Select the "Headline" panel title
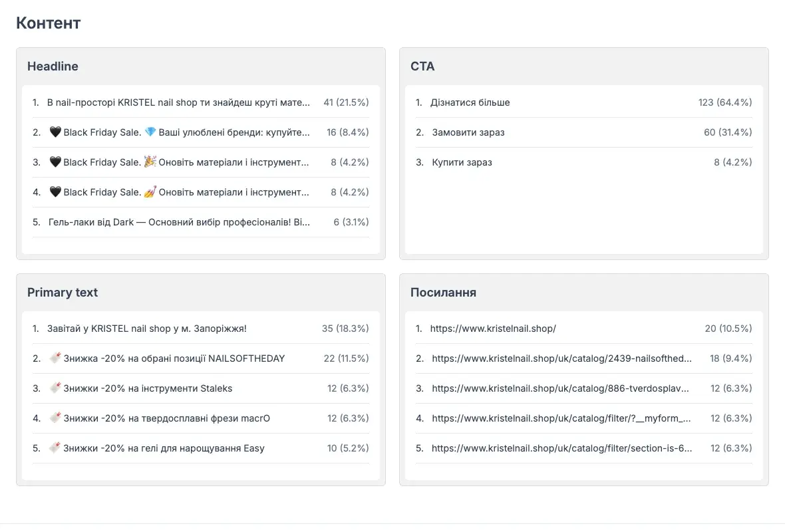This screenshot has height=532, width=785. point(53,66)
